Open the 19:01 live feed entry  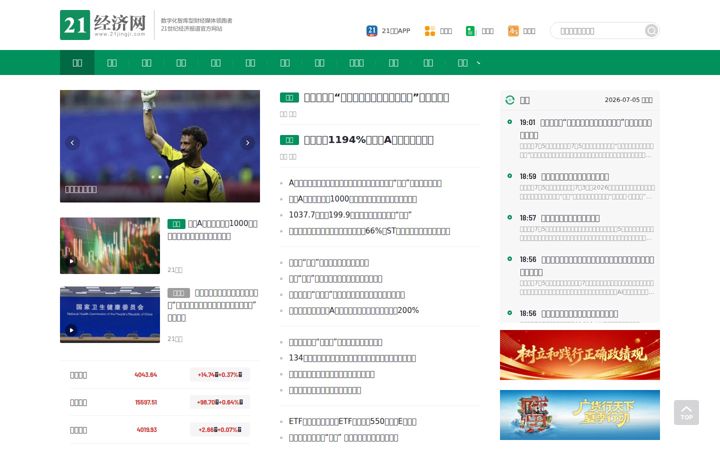(585, 129)
